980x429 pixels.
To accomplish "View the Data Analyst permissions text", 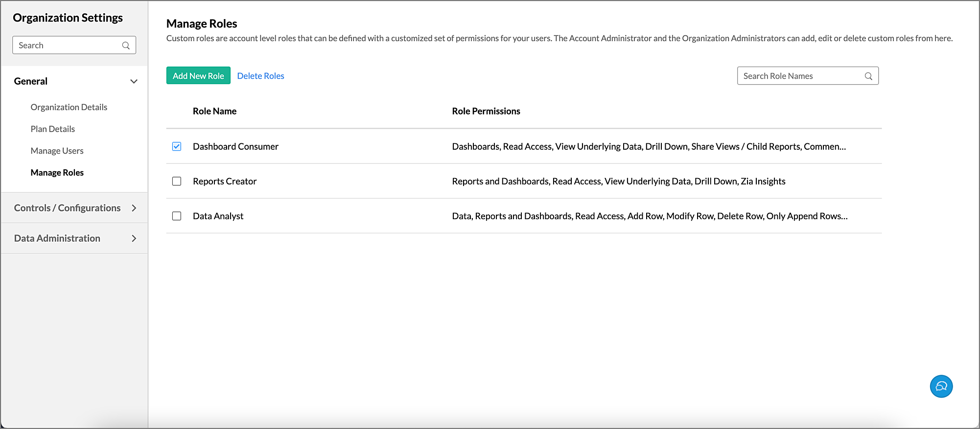I will pyautogui.click(x=649, y=216).
